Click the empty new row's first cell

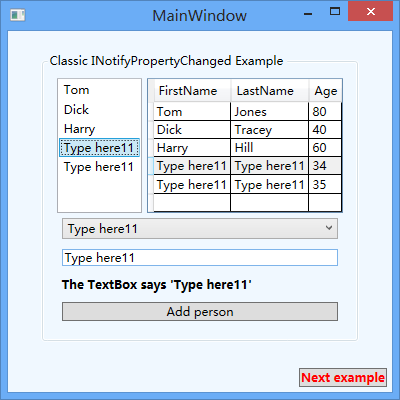point(192,202)
